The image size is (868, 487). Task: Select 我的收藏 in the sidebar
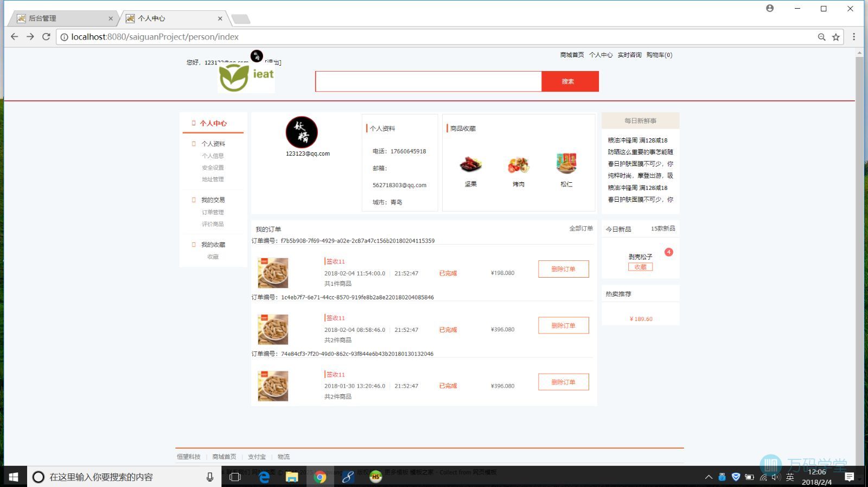pyautogui.click(x=213, y=245)
